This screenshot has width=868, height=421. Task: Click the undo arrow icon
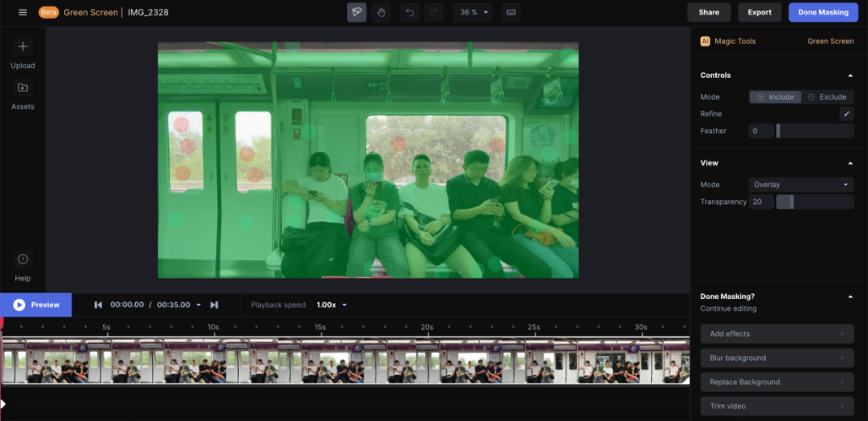coord(410,12)
